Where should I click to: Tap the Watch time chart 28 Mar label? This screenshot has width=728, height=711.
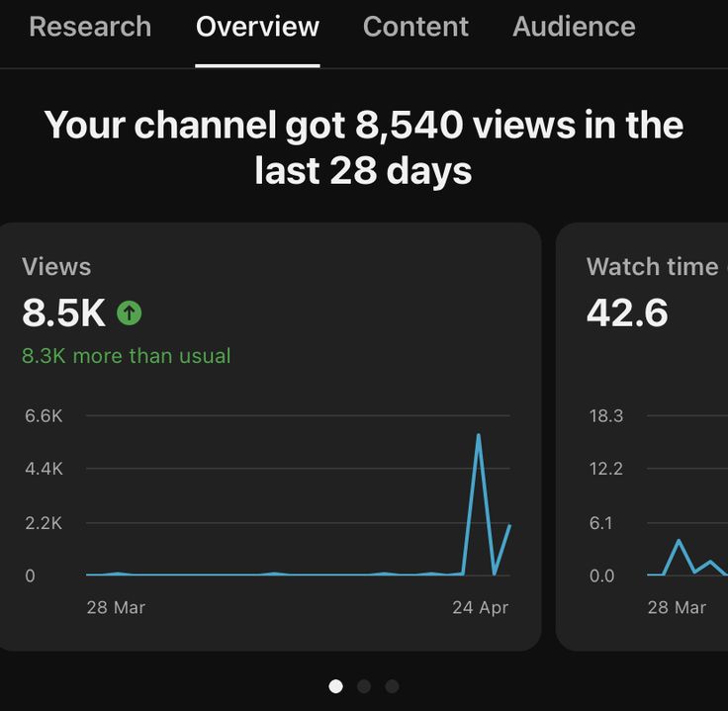click(x=677, y=607)
